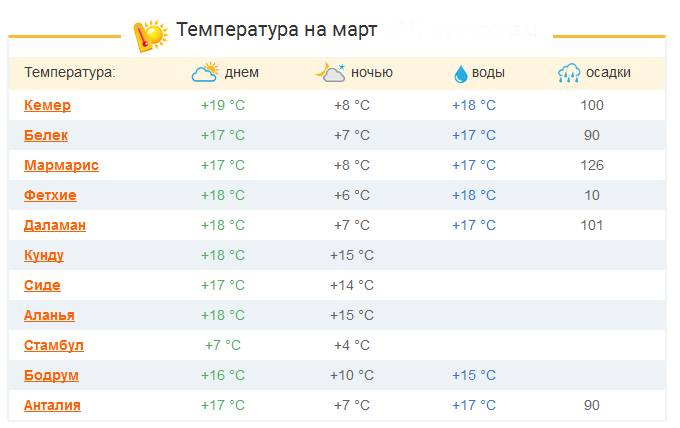The height and width of the screenshot is (428, 680).
Task: Open the Сиде city link
Action: [42, 285]
